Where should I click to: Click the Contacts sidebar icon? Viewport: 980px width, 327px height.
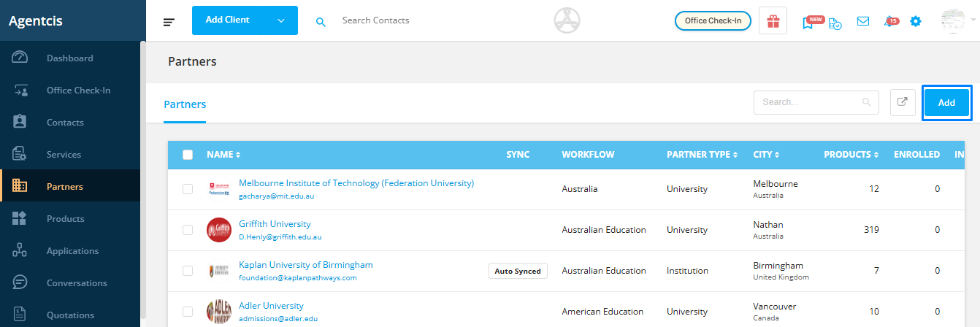click(x=20, y=122)
